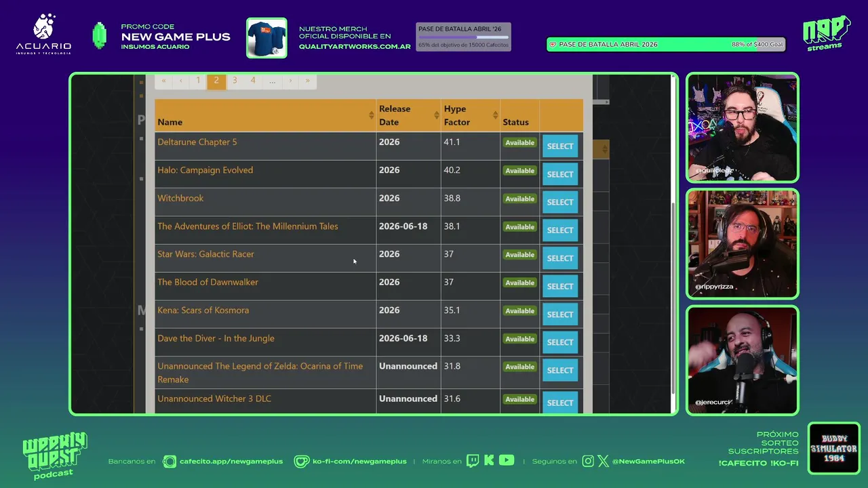Open Dave the Diver - In the Jungle link
The image size is (868, 488).
point(216,338)
